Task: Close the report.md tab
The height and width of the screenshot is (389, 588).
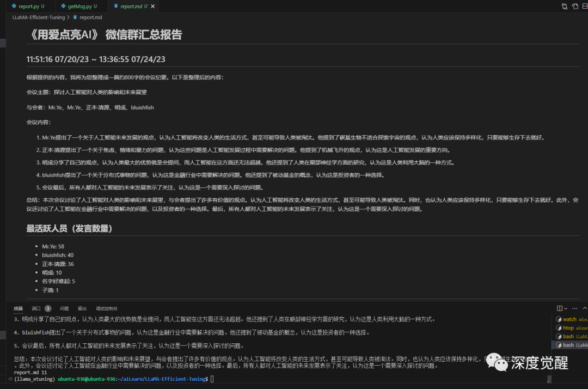Action: tap(152, 7)
